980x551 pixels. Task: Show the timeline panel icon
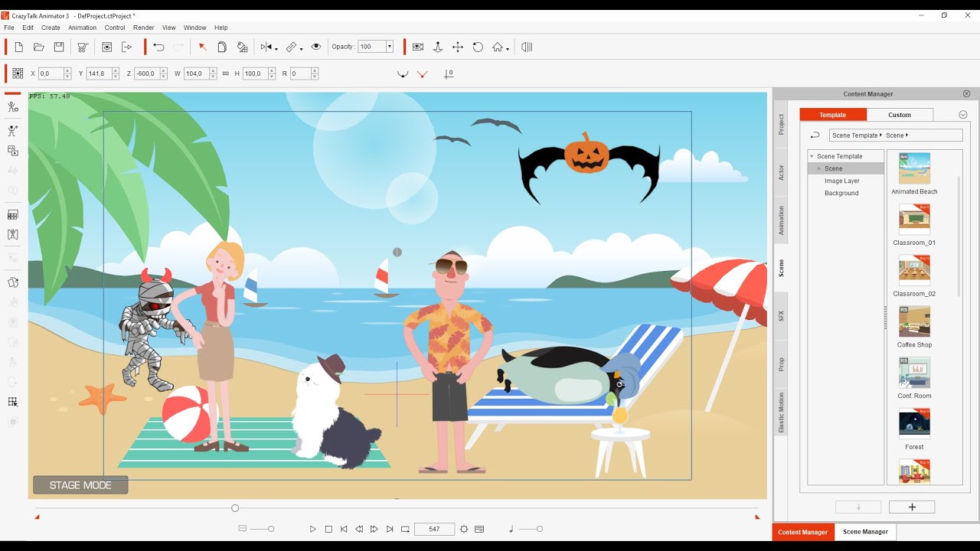click(479, 529)
